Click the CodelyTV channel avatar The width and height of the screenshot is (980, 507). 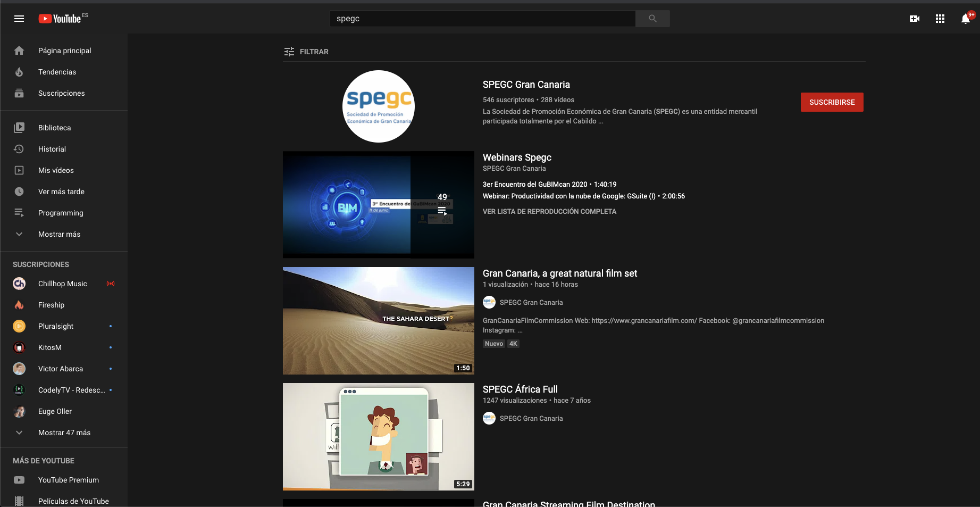click(19, 390)
